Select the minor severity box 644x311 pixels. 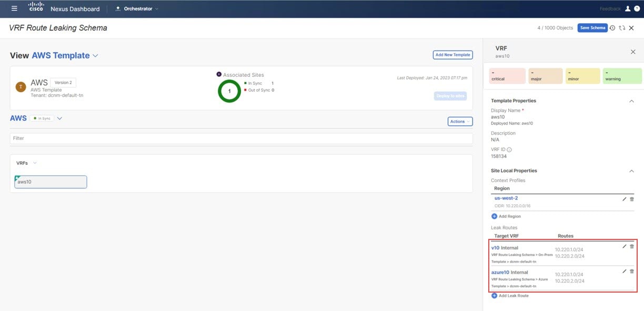583,76
